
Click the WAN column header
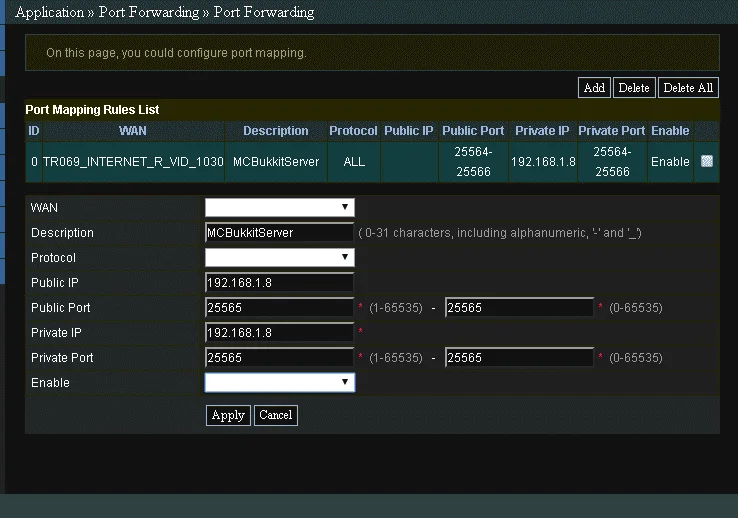coord(133,131)
